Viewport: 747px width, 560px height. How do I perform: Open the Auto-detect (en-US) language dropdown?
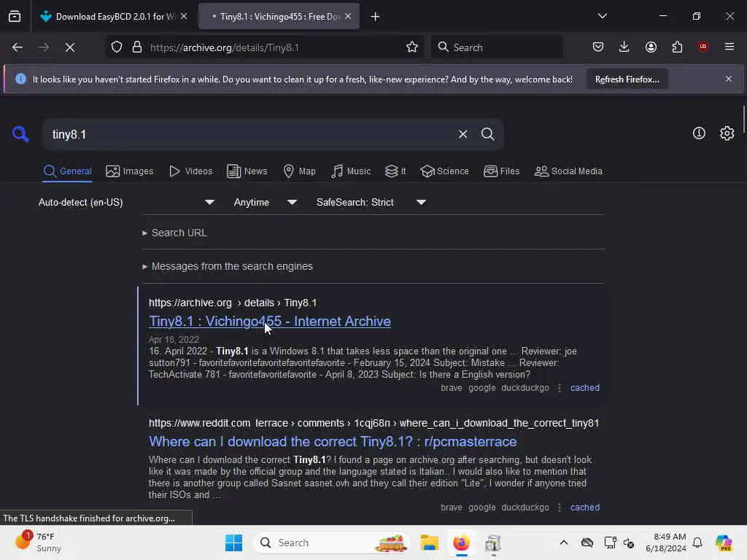[126, 203]
